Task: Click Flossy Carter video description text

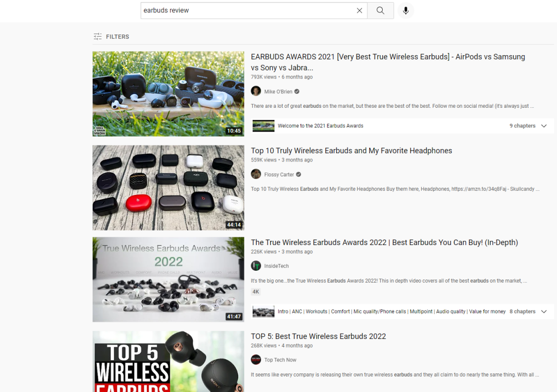Action: click(x=395, y=189)
